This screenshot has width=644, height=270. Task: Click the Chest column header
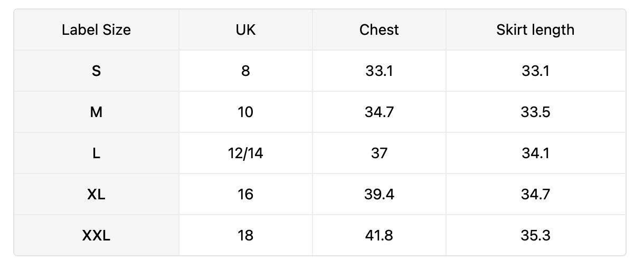click(x=379, y=30)
